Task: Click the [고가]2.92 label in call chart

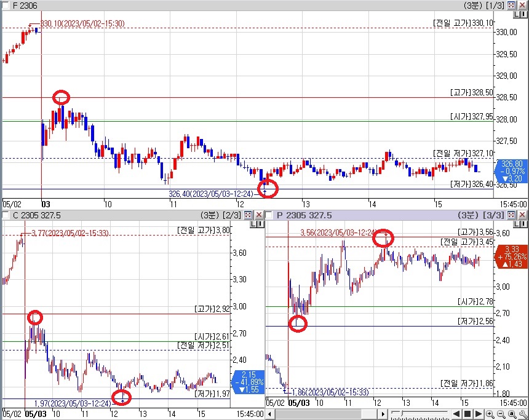Action: click(212, 309)
